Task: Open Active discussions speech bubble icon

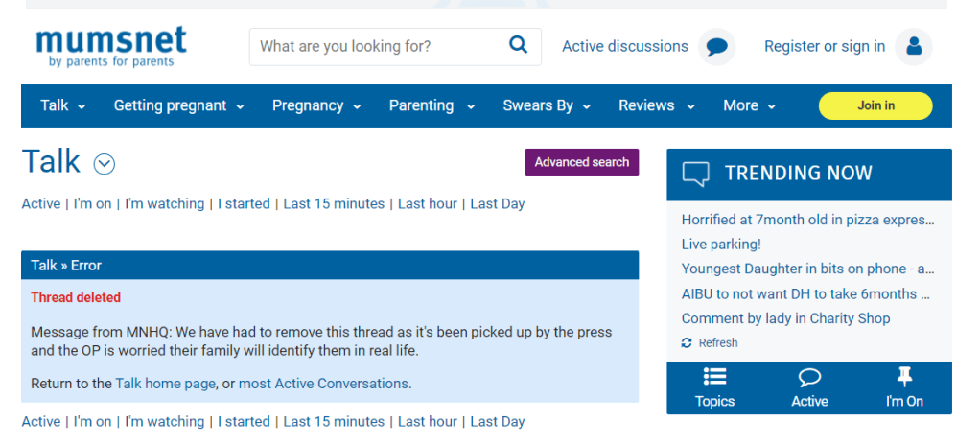Action: click(x=716, y=46)
